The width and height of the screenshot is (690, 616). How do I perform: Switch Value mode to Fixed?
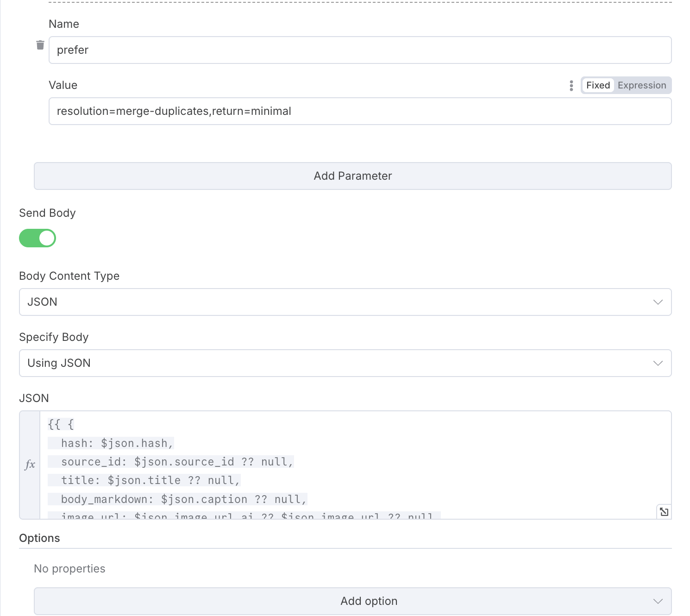tap(598, 86)
